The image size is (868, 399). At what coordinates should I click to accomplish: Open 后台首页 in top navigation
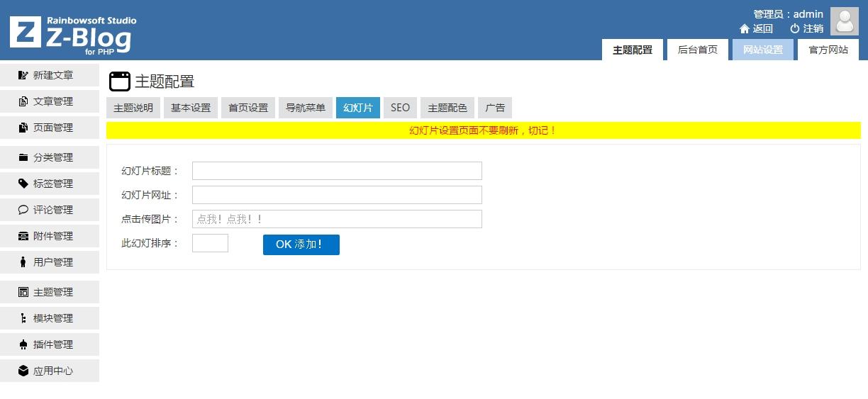697,50
